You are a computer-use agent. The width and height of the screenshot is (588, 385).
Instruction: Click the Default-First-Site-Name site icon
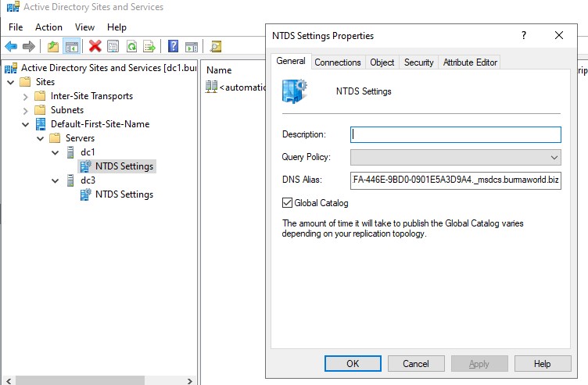click(41, 124)
